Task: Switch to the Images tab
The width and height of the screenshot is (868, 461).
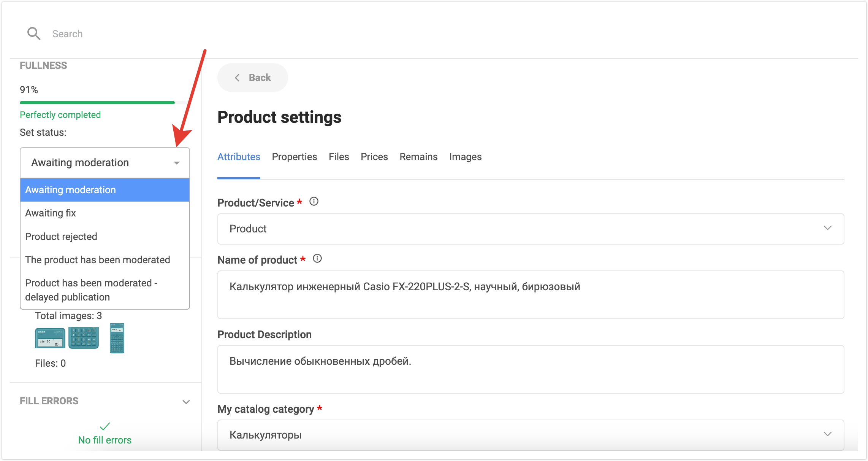Action: click(x=465, y=157)
